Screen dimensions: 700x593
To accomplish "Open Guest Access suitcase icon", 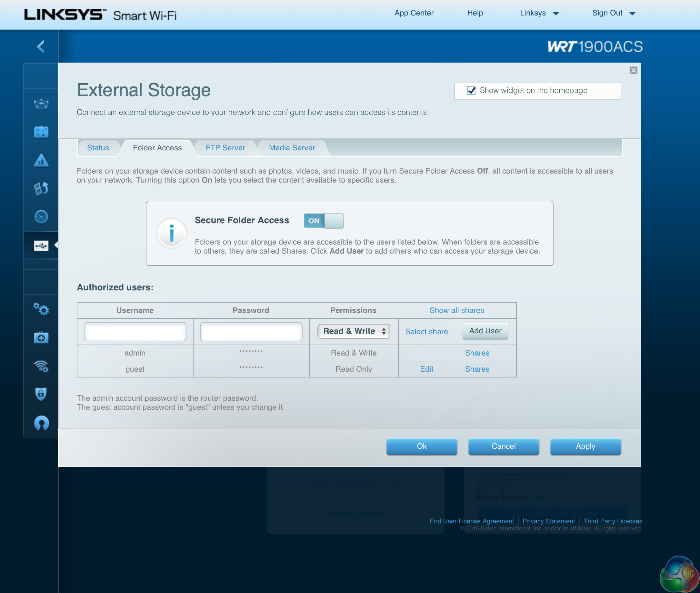I will coord(41,132).
